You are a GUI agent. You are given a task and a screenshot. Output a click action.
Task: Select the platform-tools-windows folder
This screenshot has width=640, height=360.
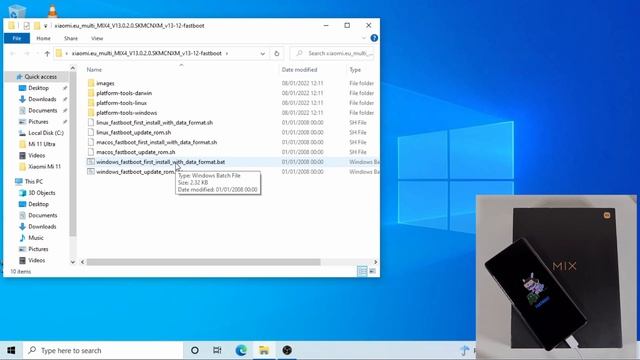tap(126, 113)
